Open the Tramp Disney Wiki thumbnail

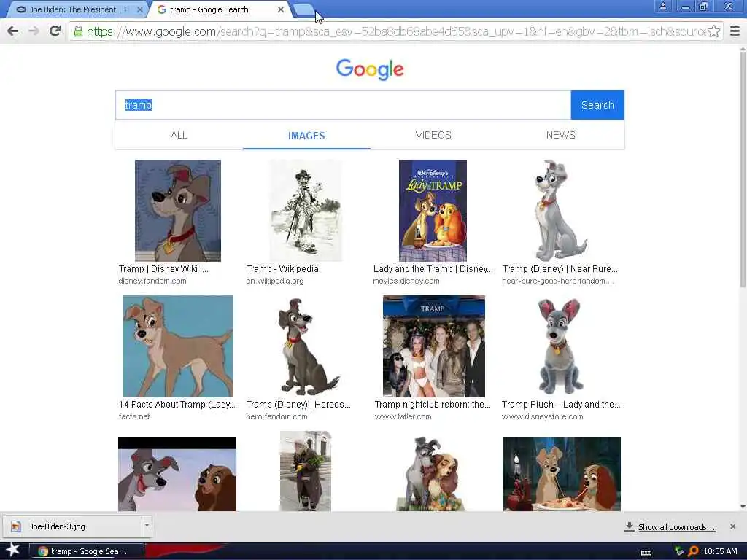(x=178, y=211)
